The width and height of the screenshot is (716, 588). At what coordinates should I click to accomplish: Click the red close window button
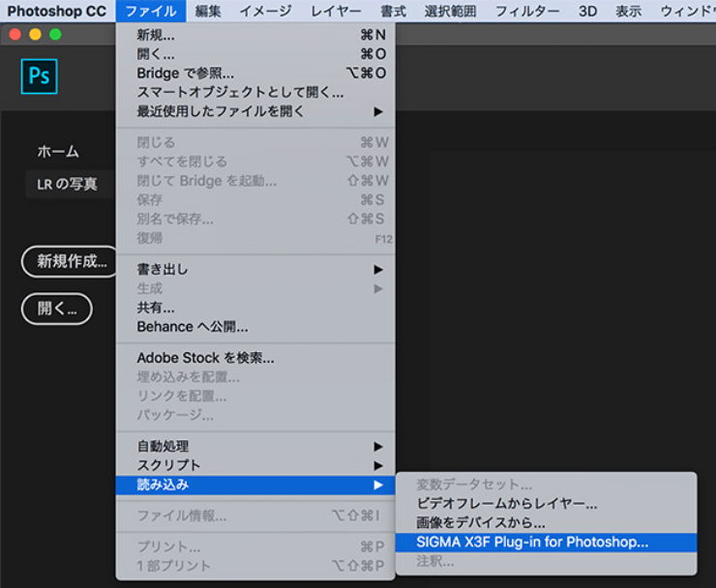coord(15,35)
